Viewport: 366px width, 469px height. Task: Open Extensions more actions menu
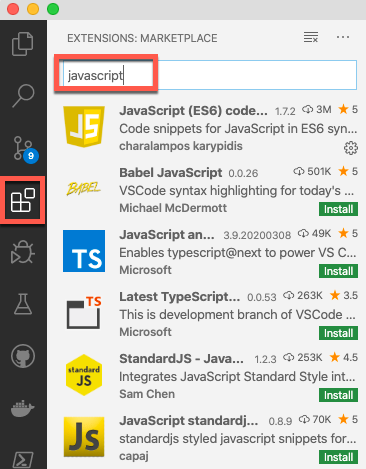coord(343,37)
